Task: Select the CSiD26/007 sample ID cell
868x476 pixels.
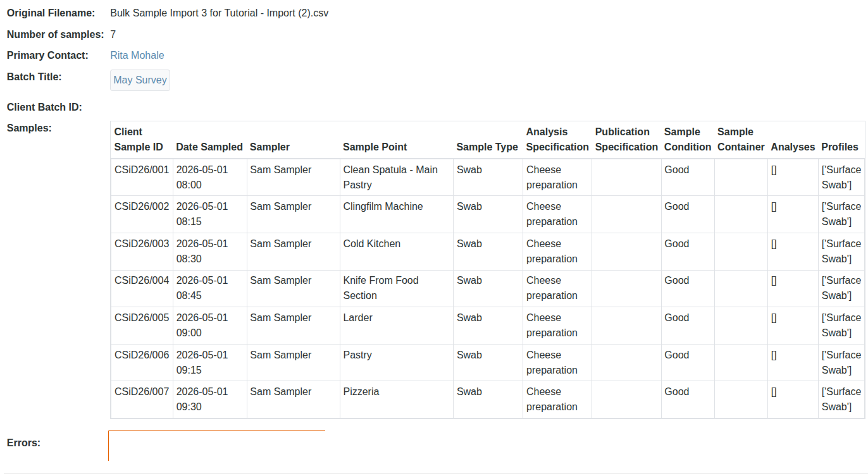Action: click(x=142, y=392)
